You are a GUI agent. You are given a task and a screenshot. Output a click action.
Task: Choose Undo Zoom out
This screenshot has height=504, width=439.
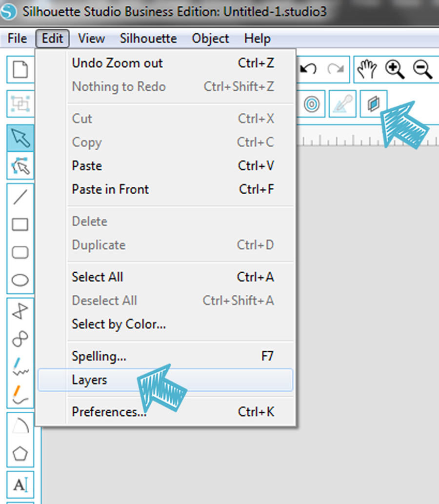[x=165, y=63]
